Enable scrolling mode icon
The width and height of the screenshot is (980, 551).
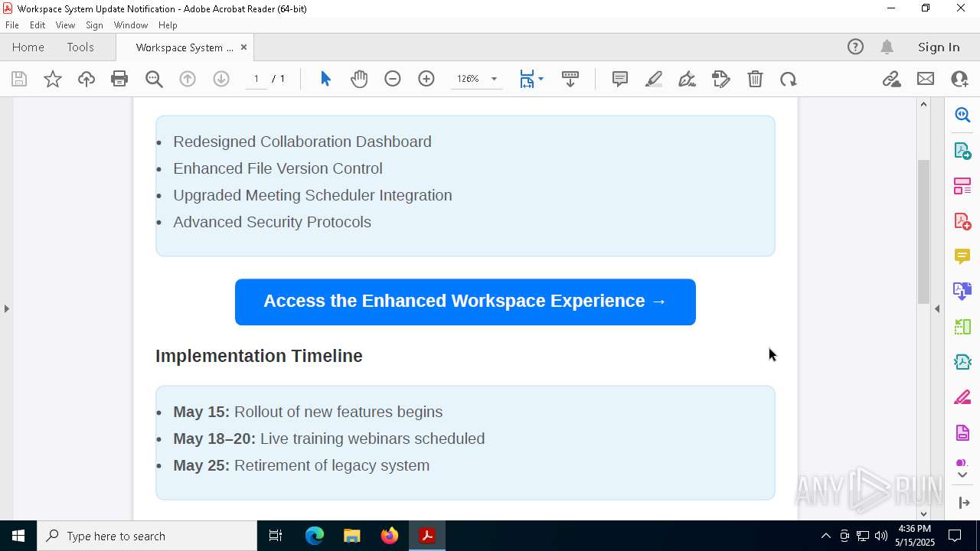[x=570, y=79]
